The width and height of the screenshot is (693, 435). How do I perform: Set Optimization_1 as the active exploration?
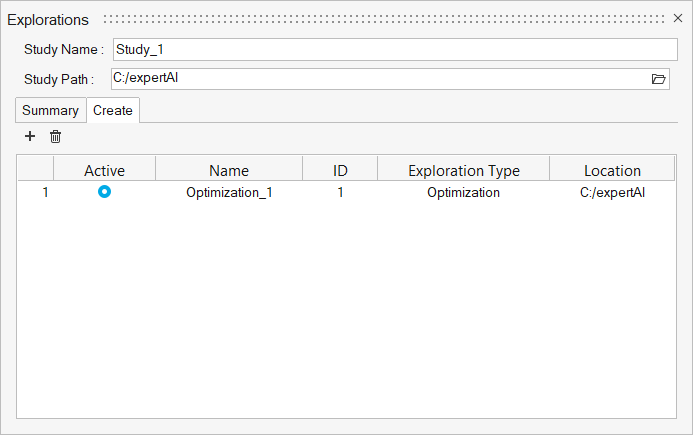pos(104,192)
